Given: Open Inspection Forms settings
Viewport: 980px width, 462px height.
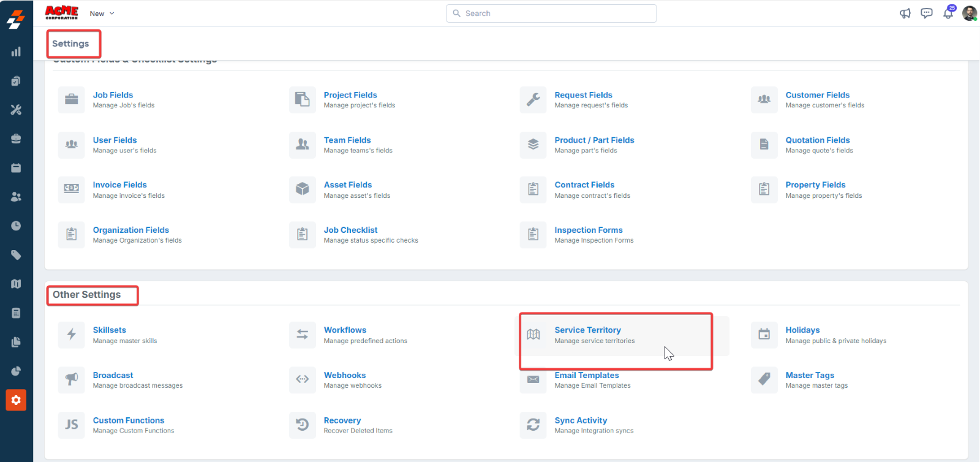Looking at the screenshot, I should coord(588,230).
